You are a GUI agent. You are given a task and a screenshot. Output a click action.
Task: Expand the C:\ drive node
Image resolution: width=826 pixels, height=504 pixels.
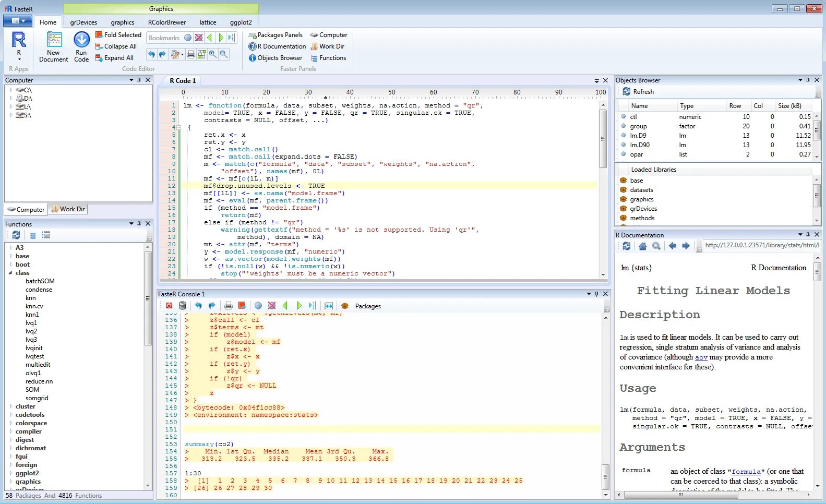(x=10, y=90)
